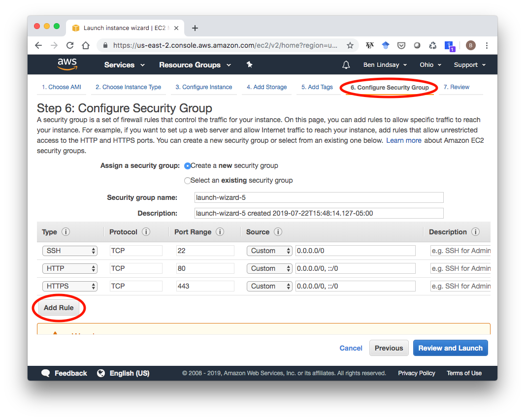Image resolution: width=525 pixels, height=420 pixels.
Task: Open Terms of Use link
Action: (x=464, y=373)
